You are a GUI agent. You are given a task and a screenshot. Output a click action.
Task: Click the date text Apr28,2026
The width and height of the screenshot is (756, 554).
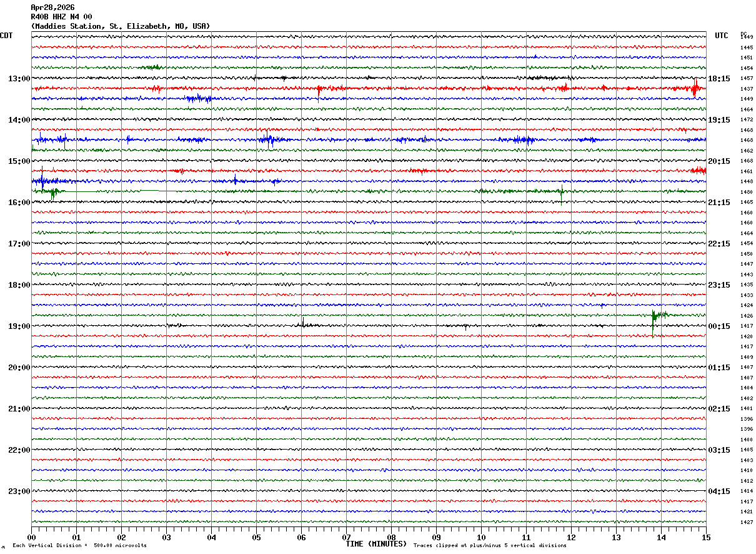pos(52,8)
